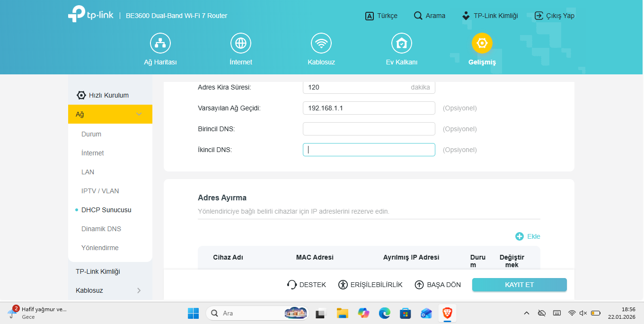The width and height of the screenshot is (644, 324).
Task: Open the TP-Link Kimliği sidebar item
Action: [x=98, y=271]
